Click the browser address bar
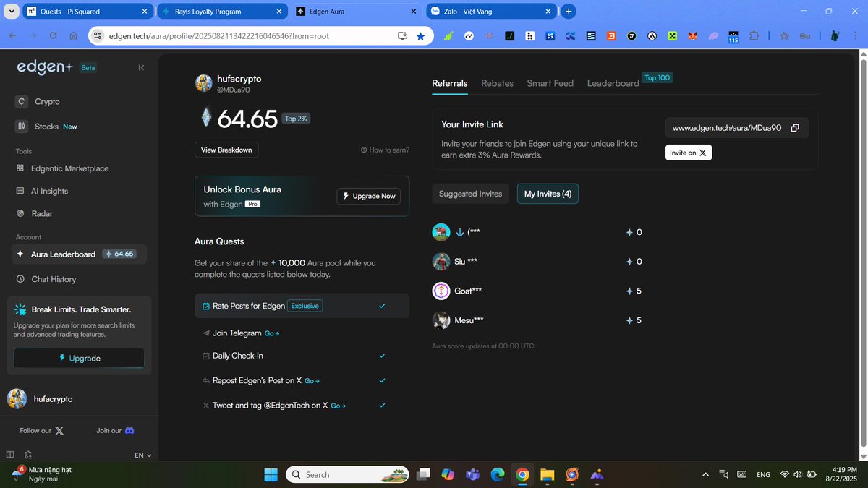This screenshot has height=488, width=868. click(217, 35)
